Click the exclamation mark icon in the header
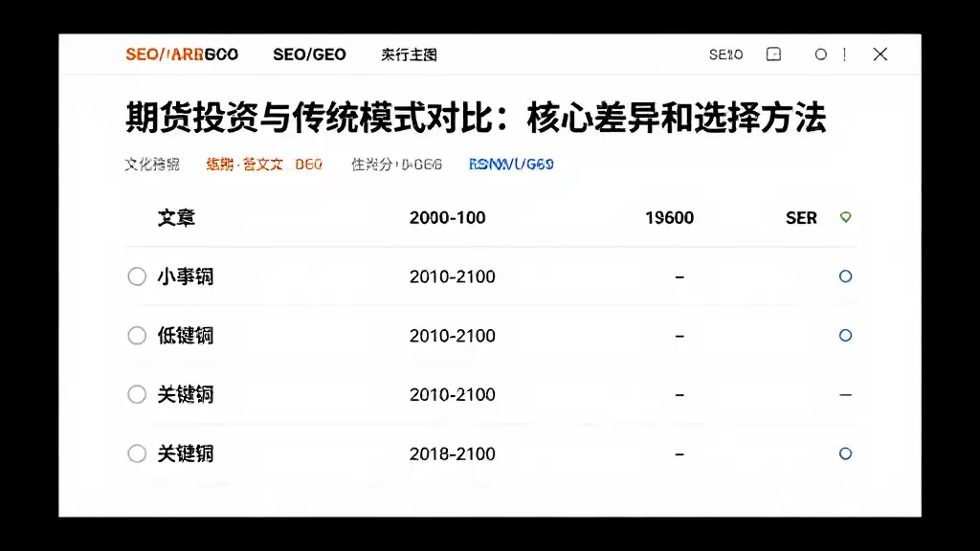This screenshot has width=980, height=551. 844,55
